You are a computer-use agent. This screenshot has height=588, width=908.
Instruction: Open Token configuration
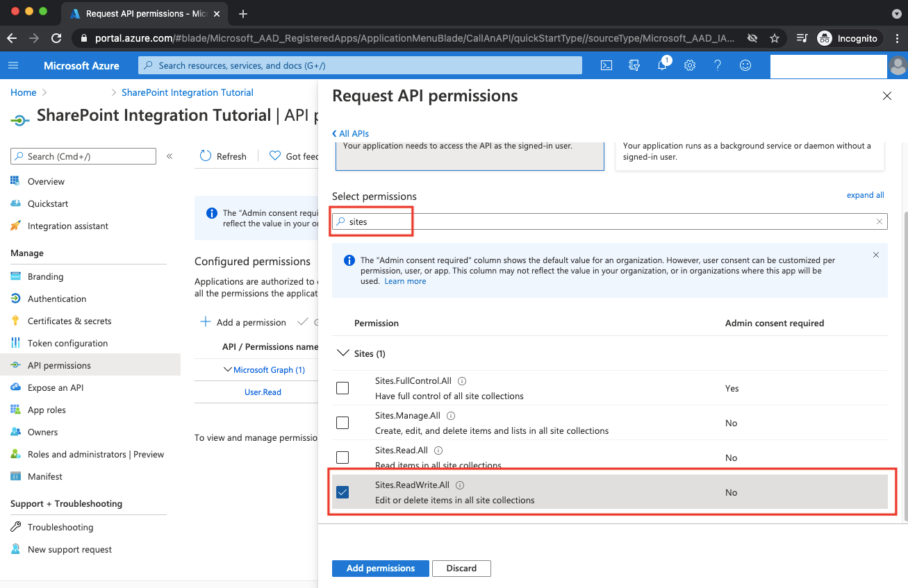pyautogui.click(x=67, y=343)
